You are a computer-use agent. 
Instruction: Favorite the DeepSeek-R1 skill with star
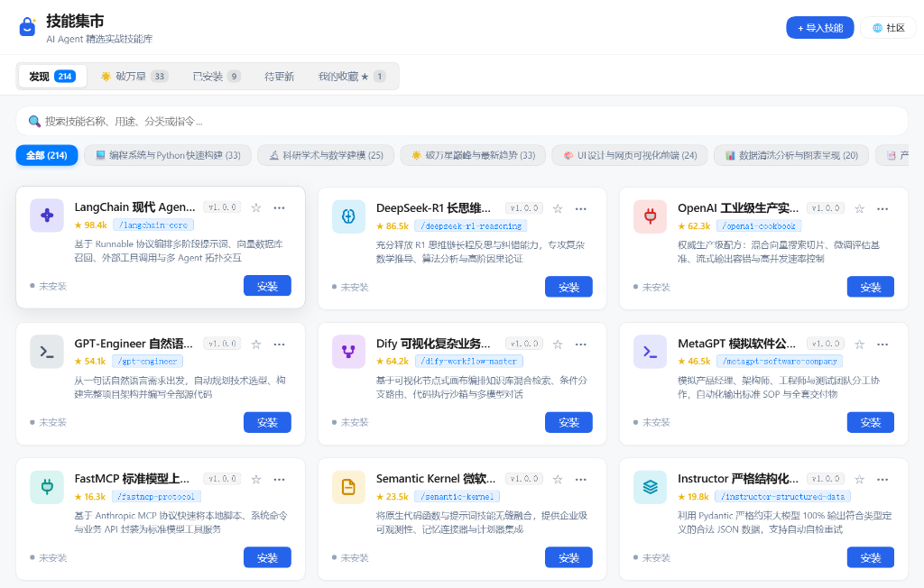tap(558, 208)
